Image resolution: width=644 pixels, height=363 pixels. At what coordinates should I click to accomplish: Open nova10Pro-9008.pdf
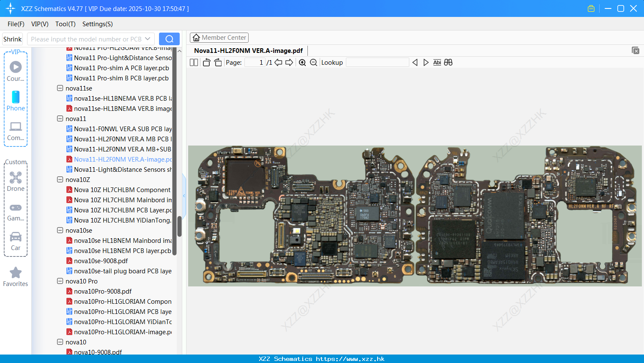tap(99, 291)
